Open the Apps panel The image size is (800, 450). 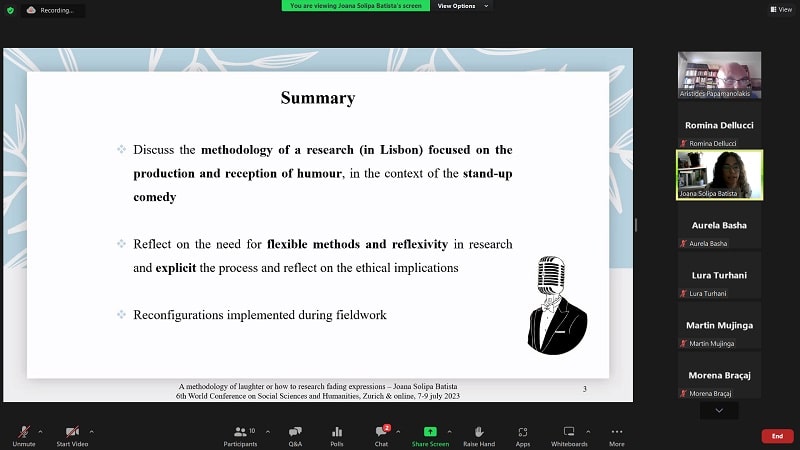(x=523, y=434)
